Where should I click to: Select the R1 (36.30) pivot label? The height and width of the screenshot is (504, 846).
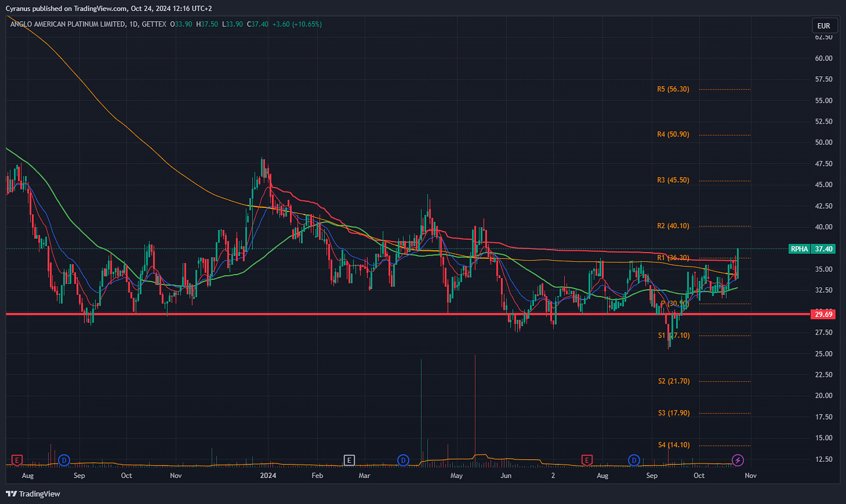point(673,257)
